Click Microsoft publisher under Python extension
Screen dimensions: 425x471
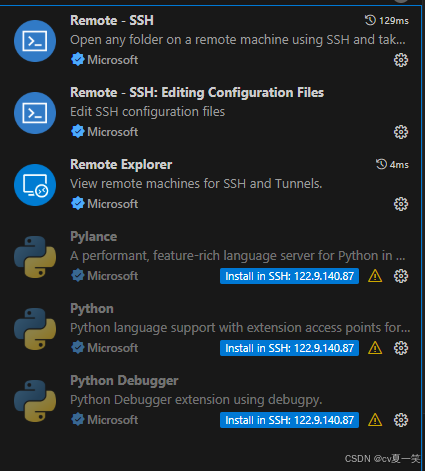[x=113, y=348]
